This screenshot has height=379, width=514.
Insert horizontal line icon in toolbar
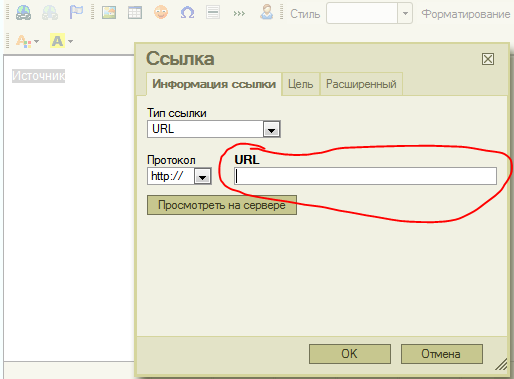pos(213,13)
